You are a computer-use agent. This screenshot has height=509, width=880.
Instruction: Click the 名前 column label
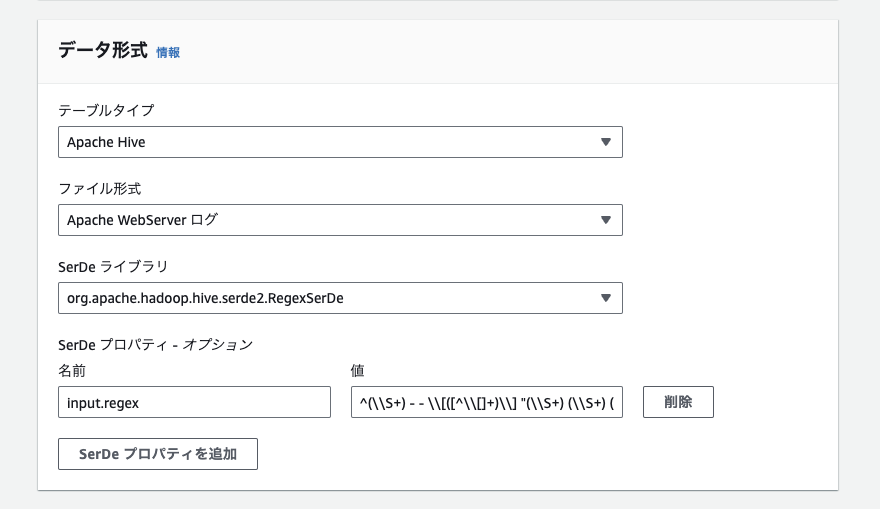coord(72,371)
